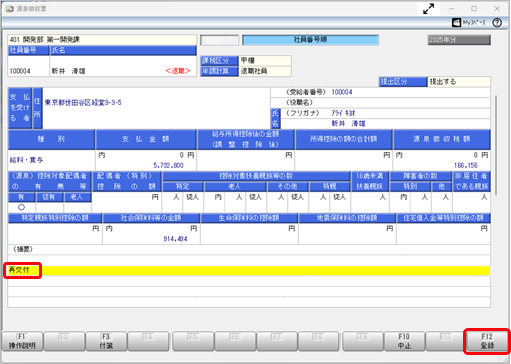The image size is (511, 364).
Task: Click the 社員番号 column header
Action: click(29, 51)
